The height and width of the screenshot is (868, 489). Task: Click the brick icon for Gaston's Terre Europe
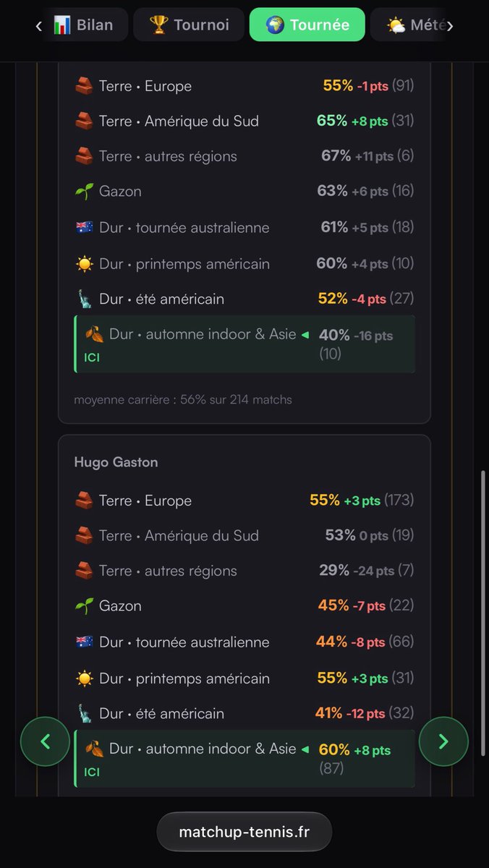point(84,501)
